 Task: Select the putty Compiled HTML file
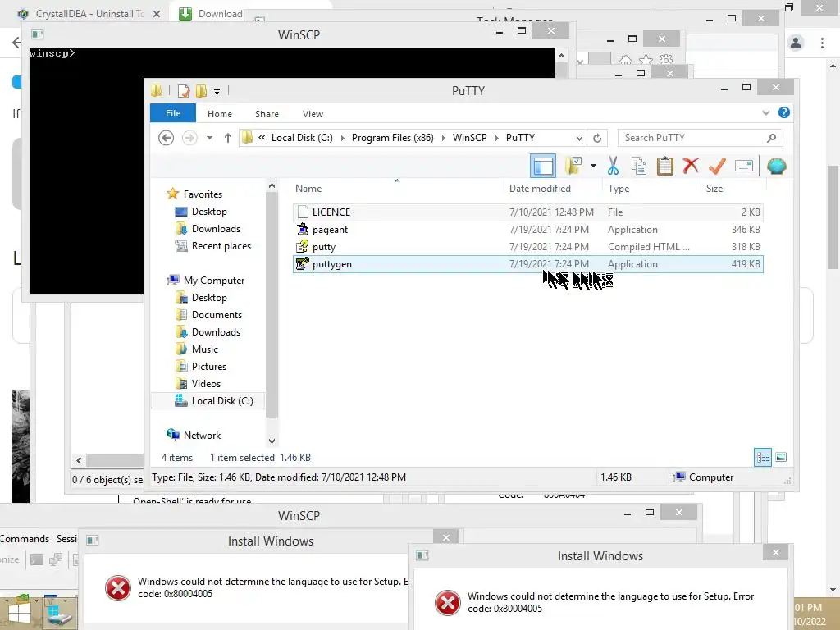click(527, 246)
